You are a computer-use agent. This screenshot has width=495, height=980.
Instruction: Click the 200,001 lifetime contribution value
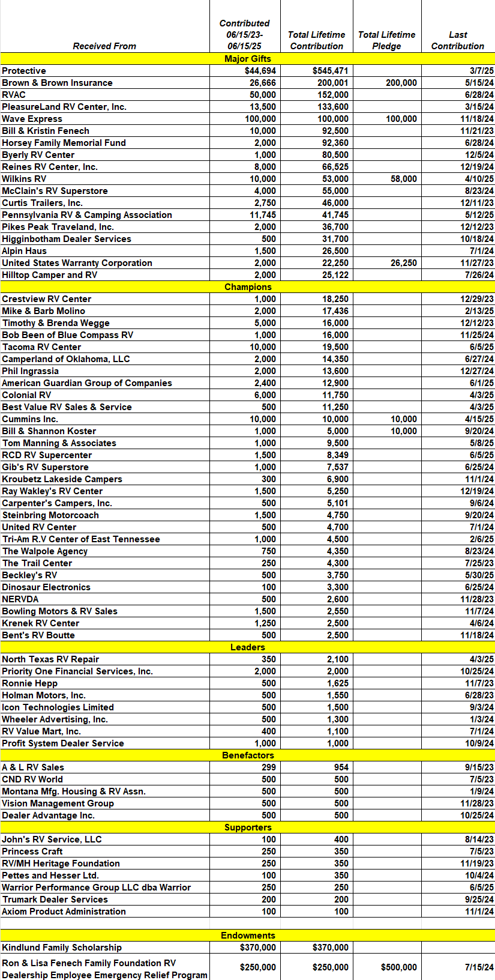point(333,83)
